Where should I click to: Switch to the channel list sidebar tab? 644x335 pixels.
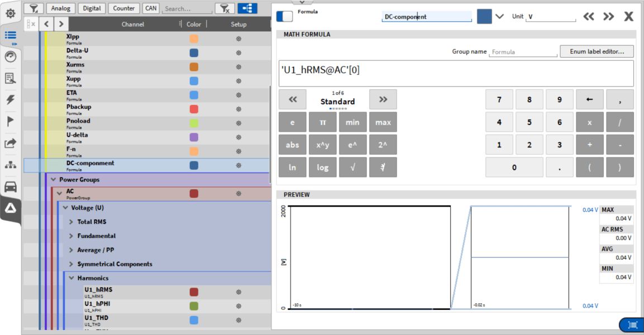11,35
